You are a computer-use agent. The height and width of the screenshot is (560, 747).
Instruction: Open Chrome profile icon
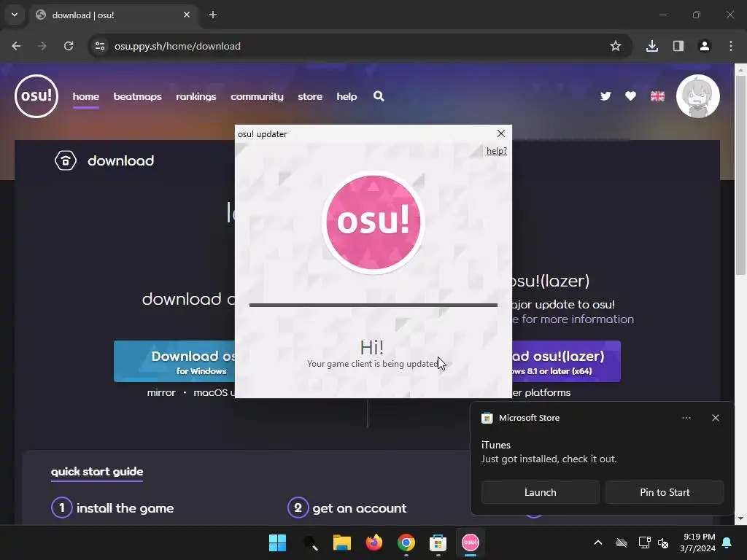pos(704,46)
